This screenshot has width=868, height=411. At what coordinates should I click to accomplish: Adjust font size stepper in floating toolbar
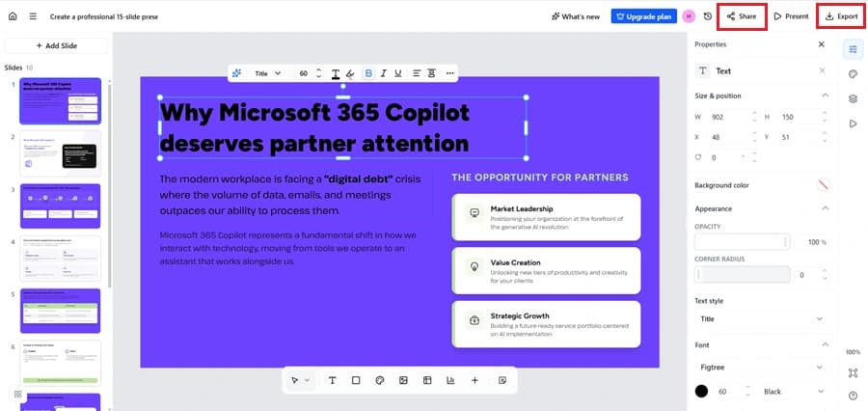click(x=318, y=73)
